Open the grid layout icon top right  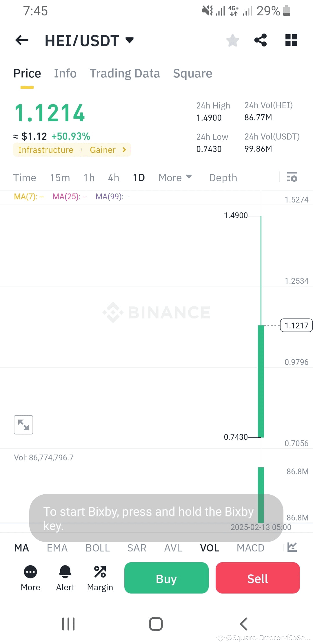pos(291,40)
